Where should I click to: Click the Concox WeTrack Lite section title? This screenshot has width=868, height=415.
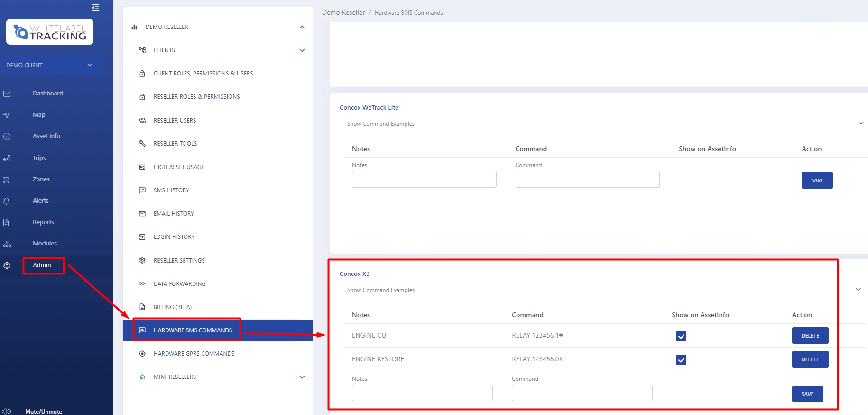[369, 108]
